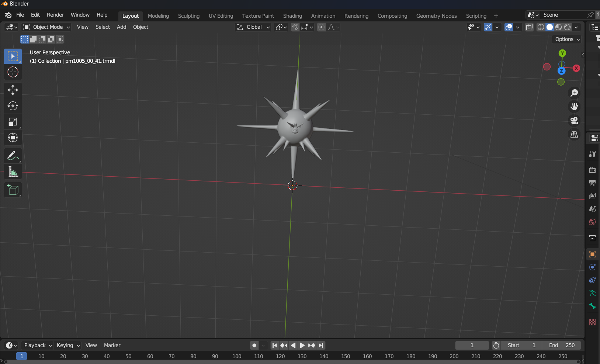Open the Tool properties tab
Image resolution: width=600 pixels, height=364 pixels.
(593, 154)
